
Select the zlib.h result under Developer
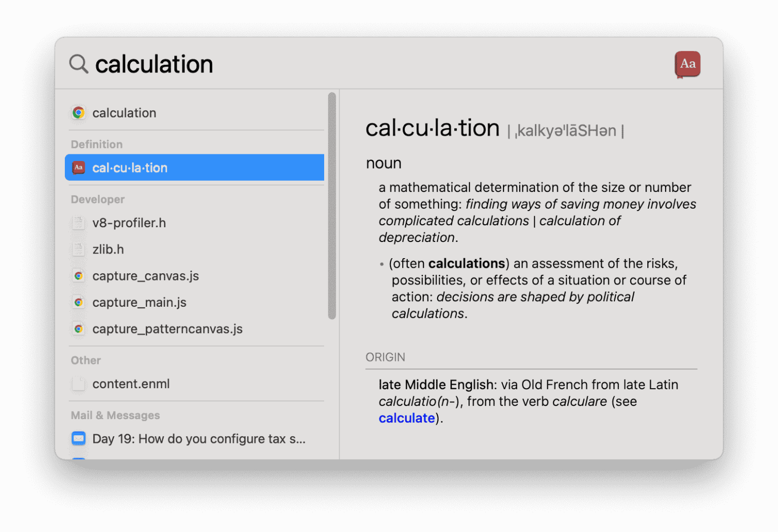108,249
